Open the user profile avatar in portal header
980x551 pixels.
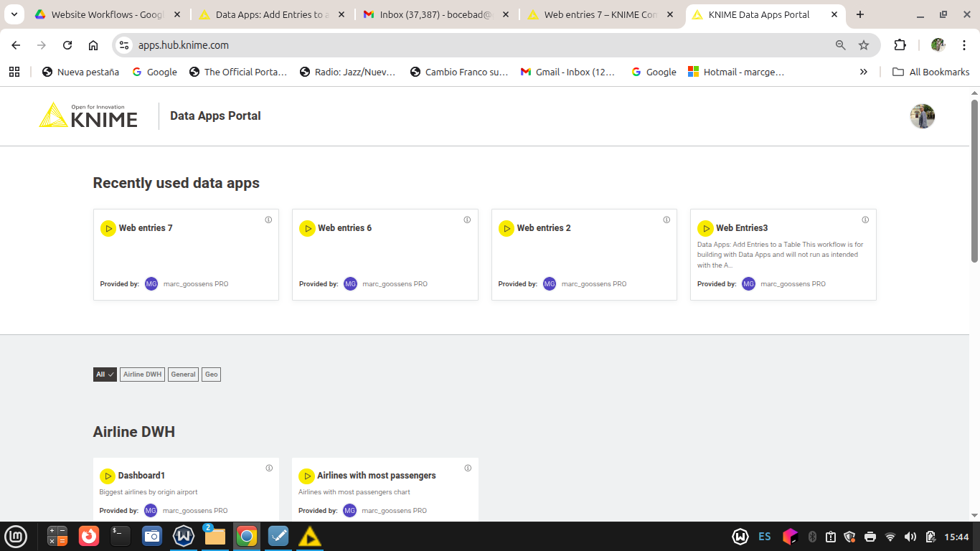(x=922, y=116)
